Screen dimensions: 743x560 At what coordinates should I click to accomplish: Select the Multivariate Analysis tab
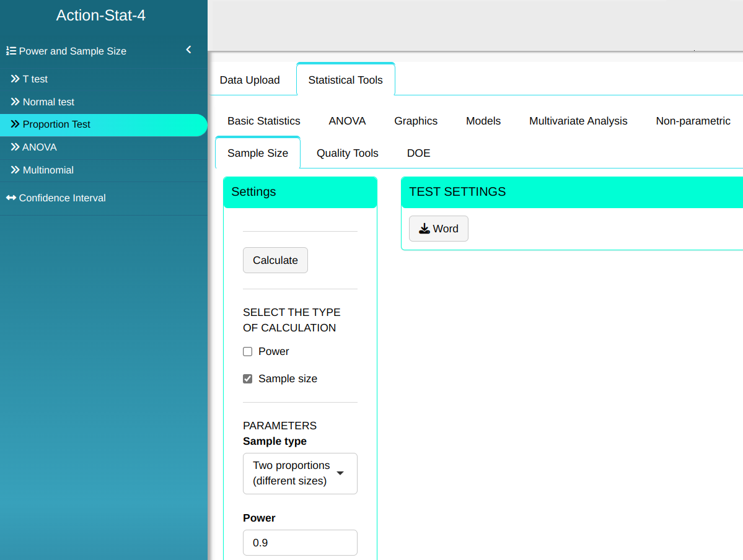click(x=578, y=121)
